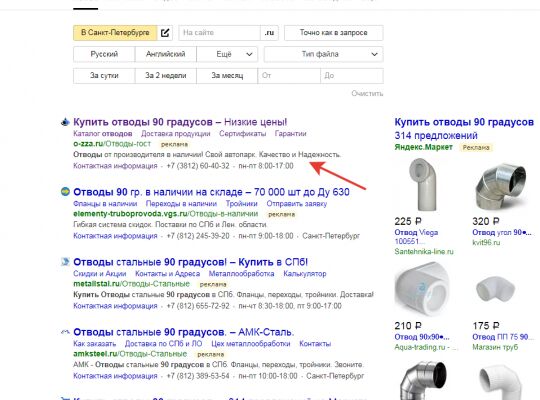
Task: Select За месяц time filter
Action: point(227,75)
